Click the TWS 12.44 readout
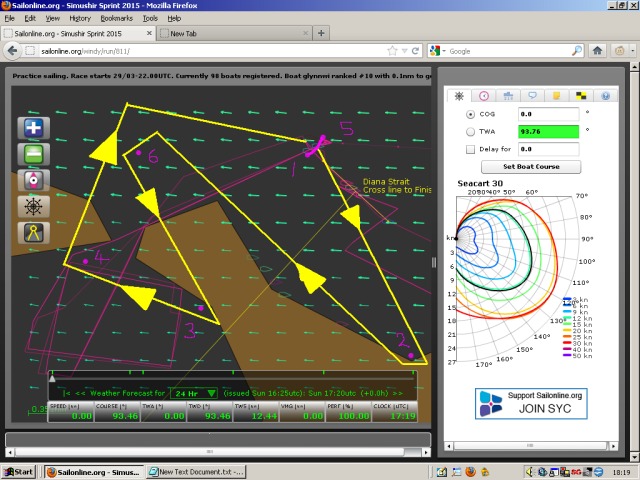640x480 pixels. [256, 412]
